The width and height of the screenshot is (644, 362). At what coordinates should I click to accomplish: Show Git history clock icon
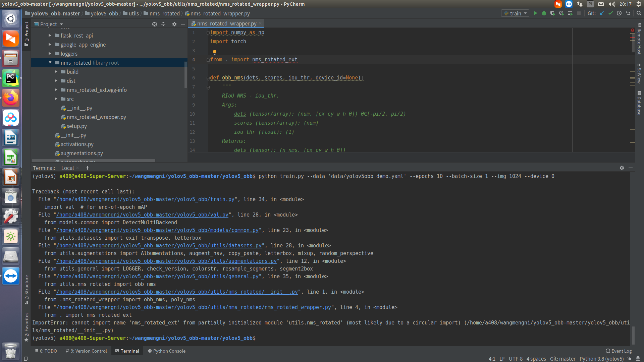(619, 13)
